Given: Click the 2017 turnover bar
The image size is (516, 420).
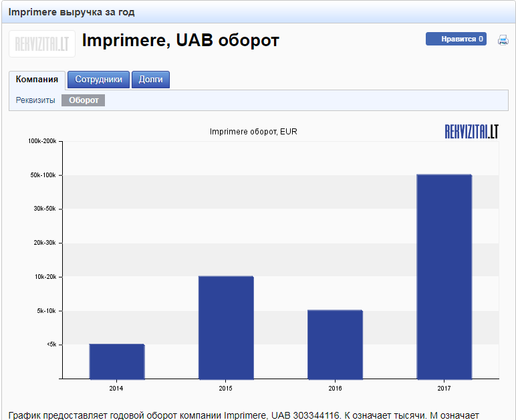Looking at the screenshot, I should (x=444, y=277).
